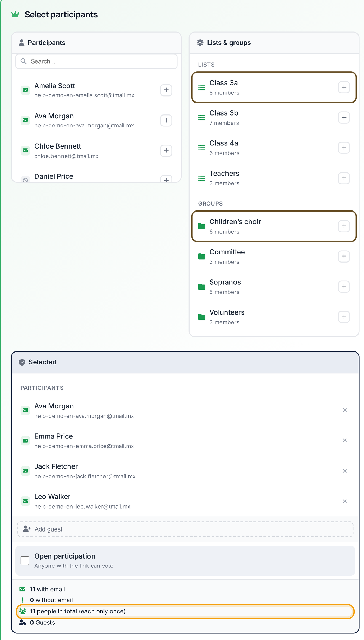Add the Volunteers group
The width and height of the screenshot is (364, 640).
coord(344,317)
